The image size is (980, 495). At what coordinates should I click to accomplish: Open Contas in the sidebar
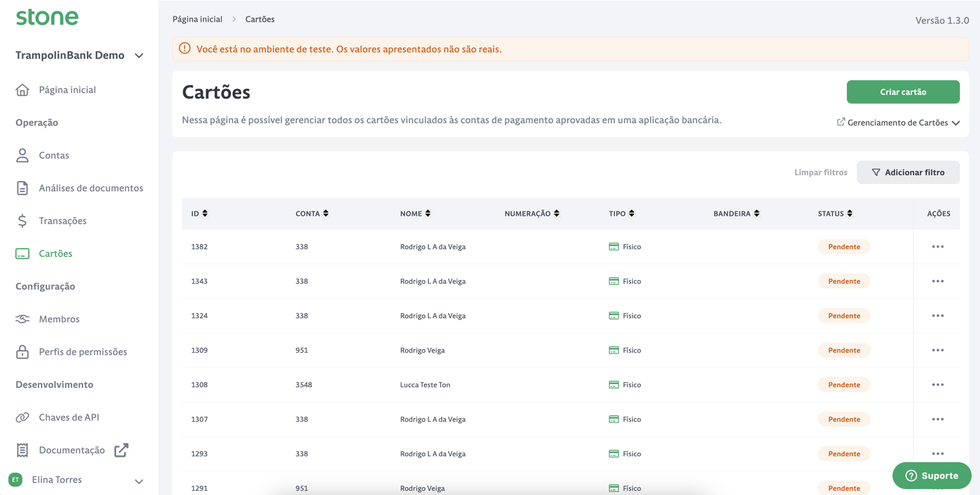pos(54,155)
